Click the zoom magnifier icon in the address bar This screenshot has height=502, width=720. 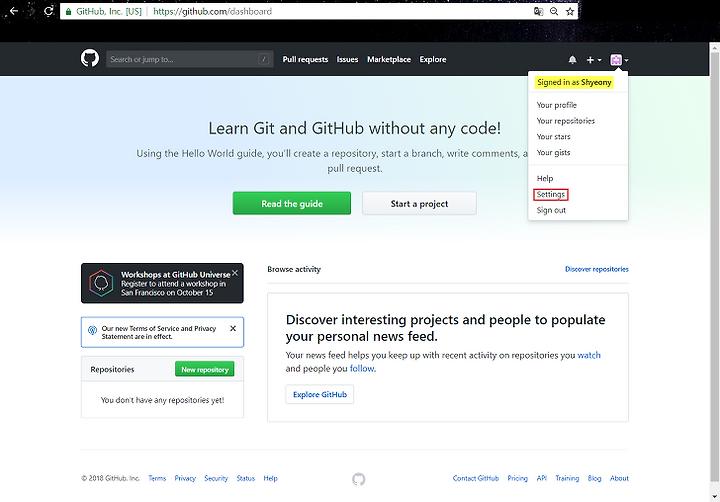pos(554,11)
